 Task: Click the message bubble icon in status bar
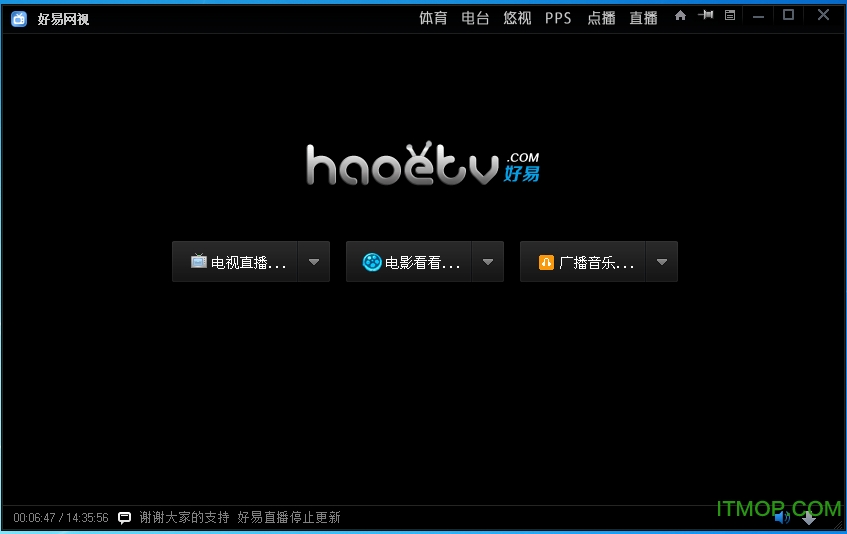[125, 518]
